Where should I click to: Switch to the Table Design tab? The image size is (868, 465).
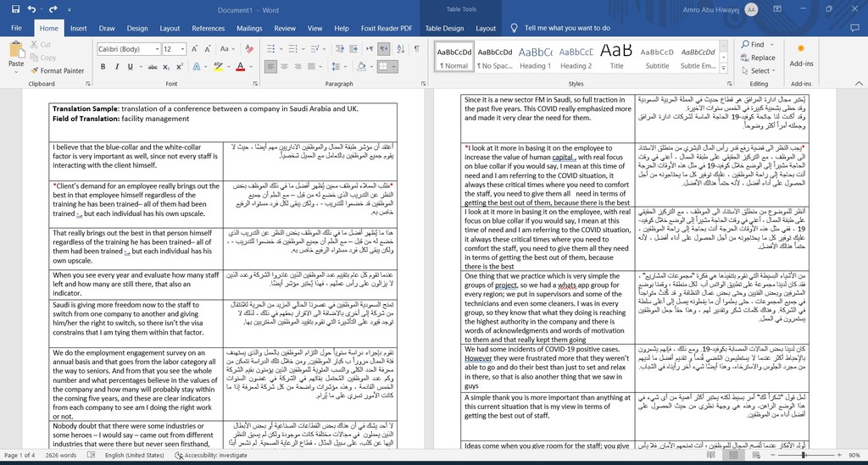tap(444, 28)
